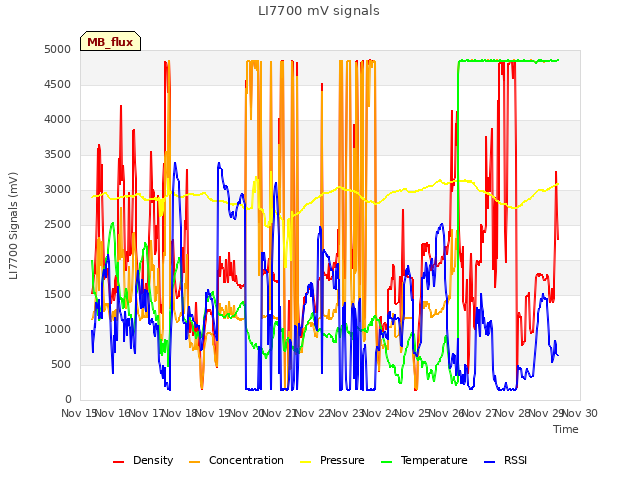Click the red Density legend swatch
Image resolution: width=640 pixels, height=480 pixels.
click(118, 462)
